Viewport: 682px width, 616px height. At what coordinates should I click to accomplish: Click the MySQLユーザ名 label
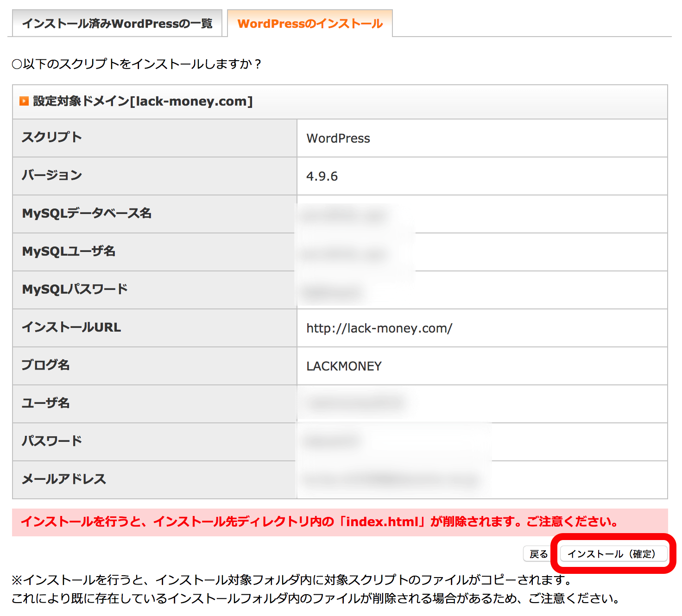click(x=69, y=251)
